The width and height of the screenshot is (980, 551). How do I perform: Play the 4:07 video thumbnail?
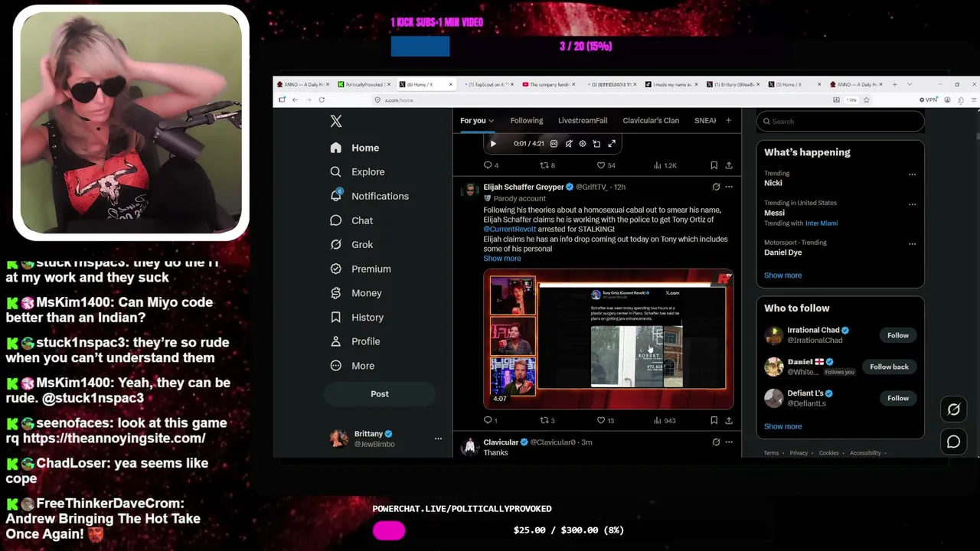click(x=609, y=337)
